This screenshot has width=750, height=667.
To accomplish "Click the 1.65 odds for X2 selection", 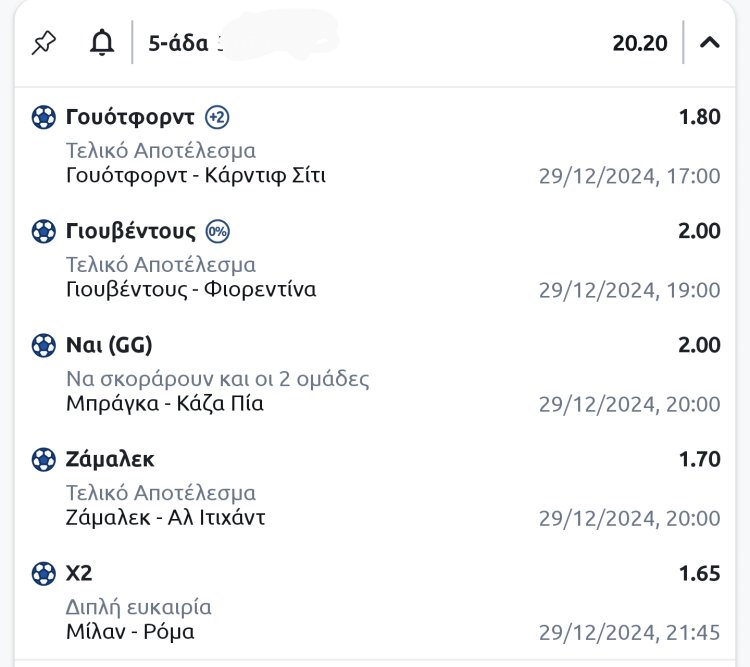I will [x=699, y=574].
